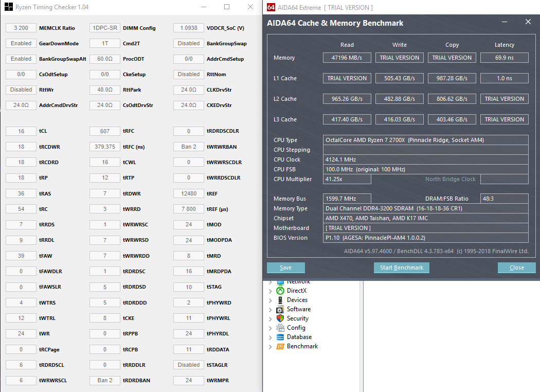540x392 pixels.
Task: Click the tRFC value 607 box
Action: pos(105,131)
